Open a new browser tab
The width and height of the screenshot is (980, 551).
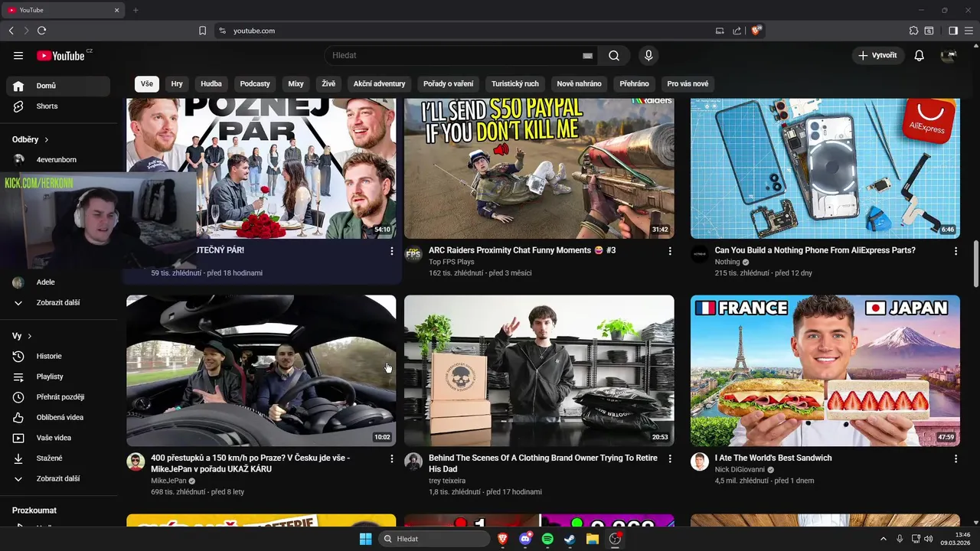(136, 10)
